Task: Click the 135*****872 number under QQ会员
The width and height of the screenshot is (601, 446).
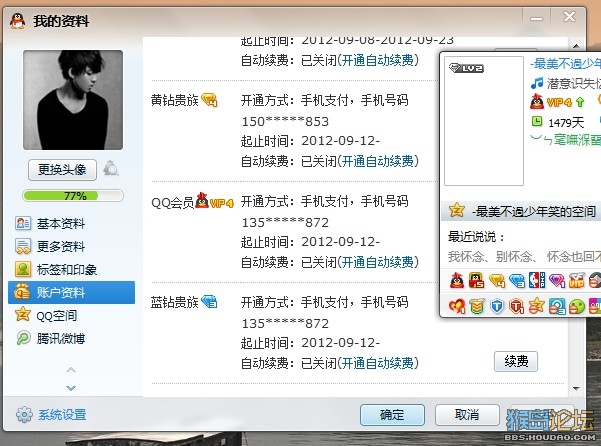Action: 285,222
